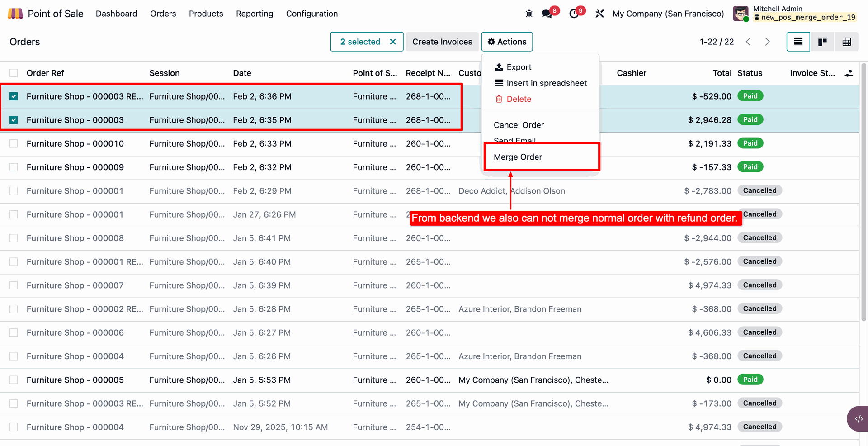Viewport: 868px width, 446px height.
Task: Toggle the select-all header checkbox
Action: [x=14, y=73]
